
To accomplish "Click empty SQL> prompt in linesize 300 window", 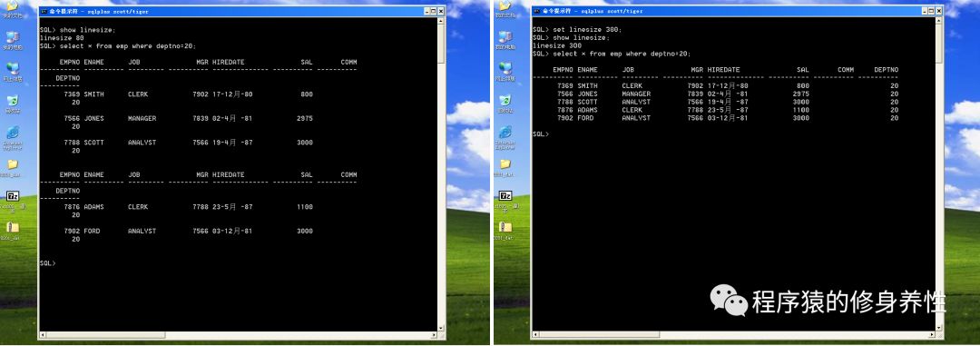I will 541,133.
